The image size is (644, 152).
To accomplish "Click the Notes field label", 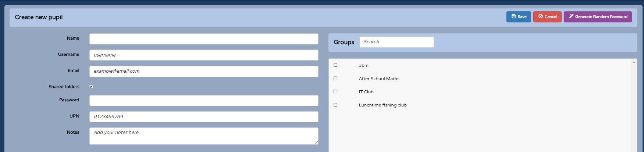I will 73,132.
